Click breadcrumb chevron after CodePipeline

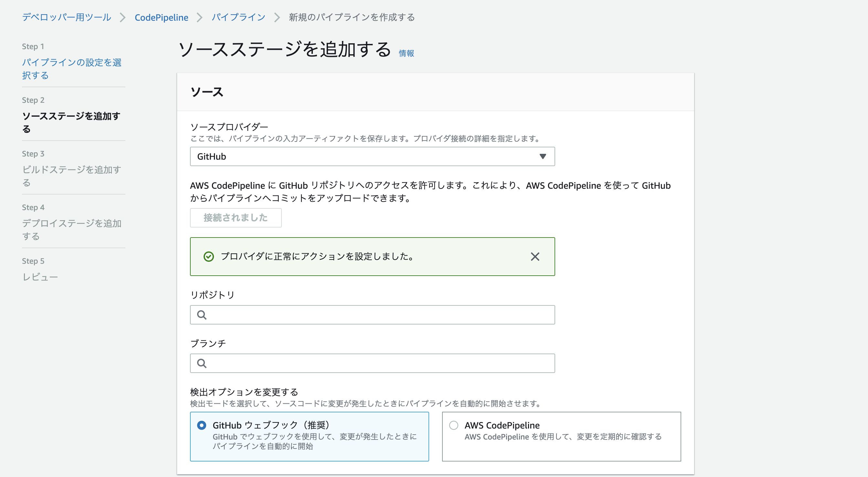(x=200, y=17)
